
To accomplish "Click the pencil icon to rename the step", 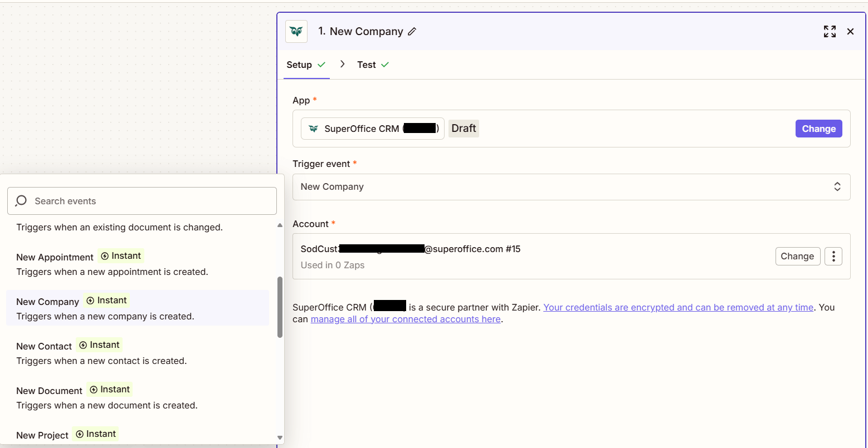I will tap(412, 31).
